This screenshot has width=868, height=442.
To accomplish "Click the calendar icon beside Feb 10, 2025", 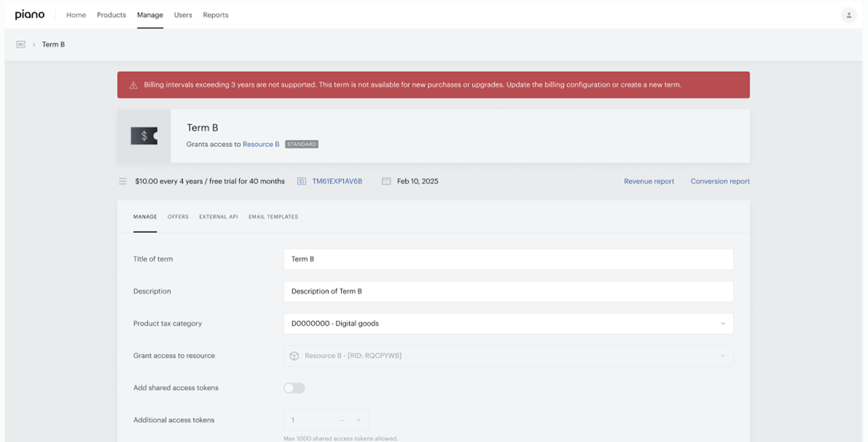I will pos(386,181).
